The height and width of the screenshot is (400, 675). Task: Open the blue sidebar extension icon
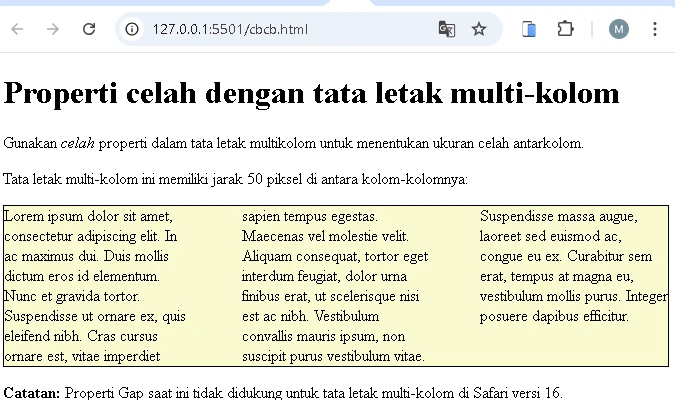click(x=529, y=29)
